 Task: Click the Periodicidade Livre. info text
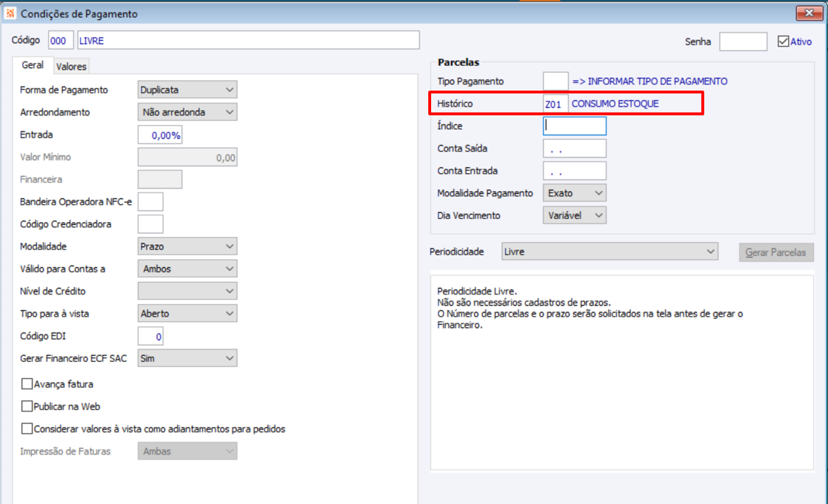[477, 291]
